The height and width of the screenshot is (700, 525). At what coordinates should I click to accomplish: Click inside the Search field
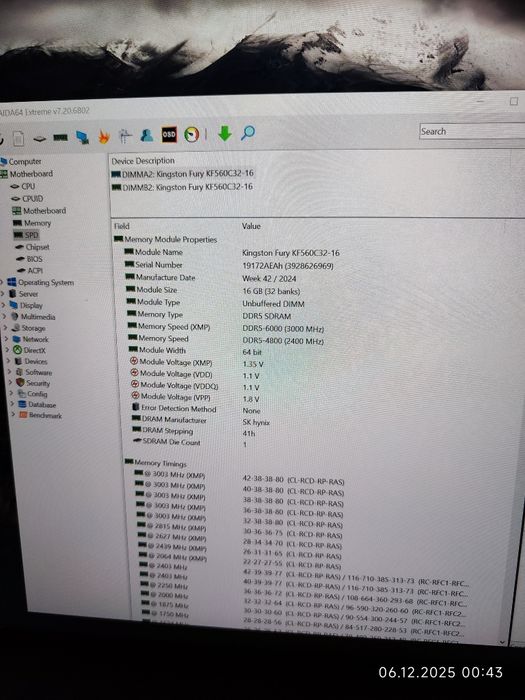click(472, 131)
